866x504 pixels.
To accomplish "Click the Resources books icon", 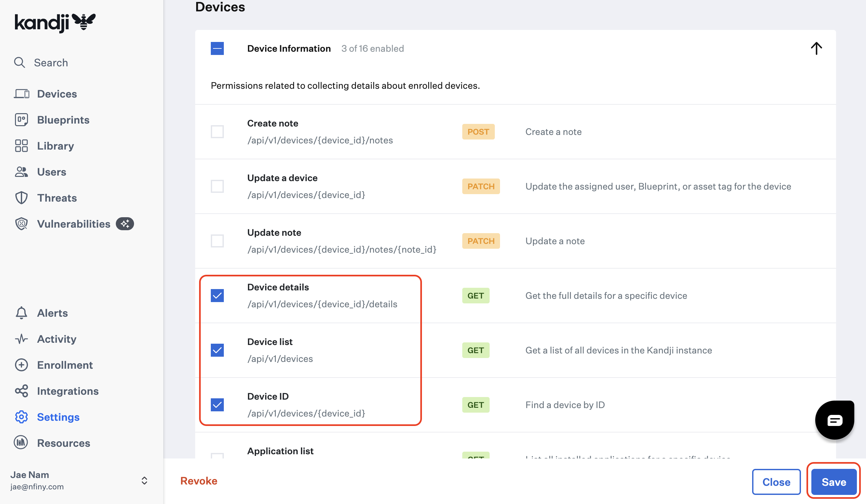I will coord(20,443).
